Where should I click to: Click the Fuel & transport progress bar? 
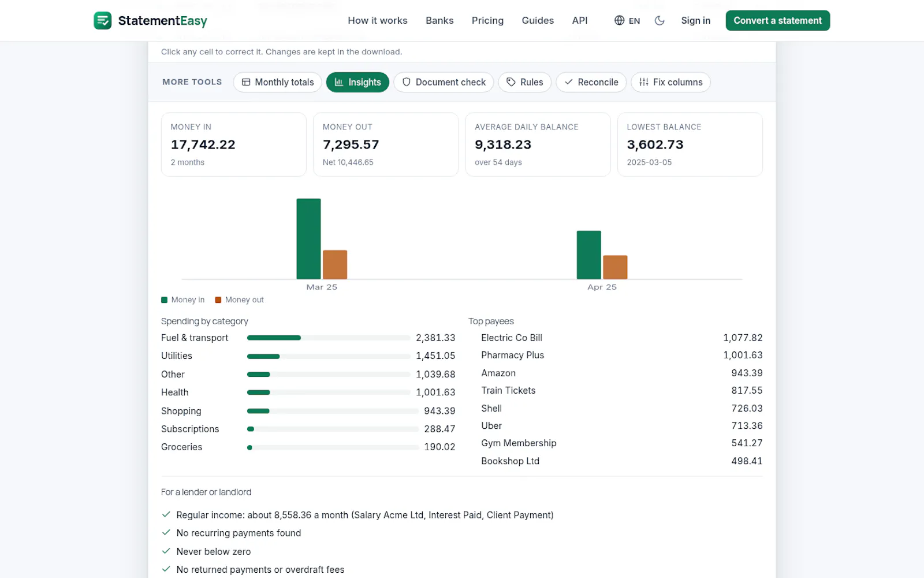[329, 338]
